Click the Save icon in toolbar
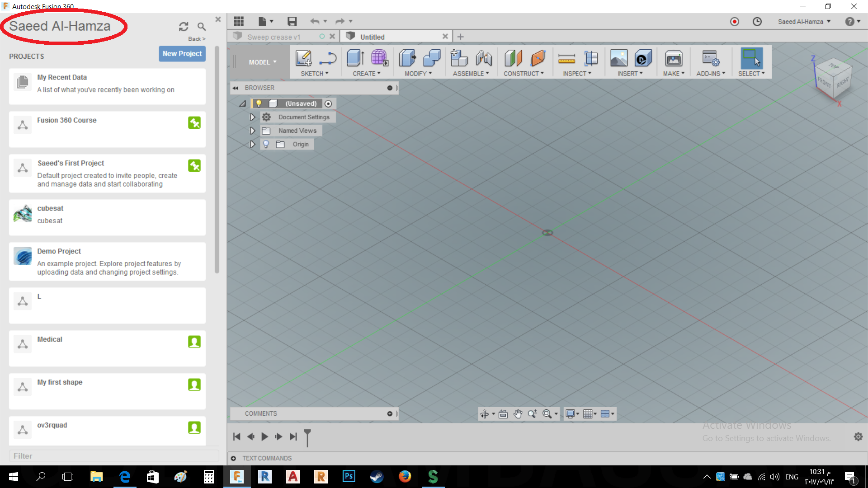 (x=292, y=21)
